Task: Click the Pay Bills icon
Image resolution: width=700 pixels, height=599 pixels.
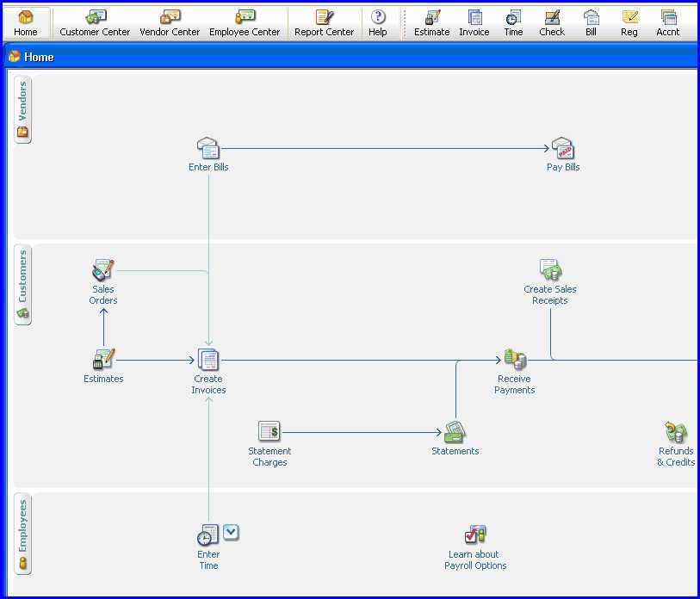Action: pos(562,149)
